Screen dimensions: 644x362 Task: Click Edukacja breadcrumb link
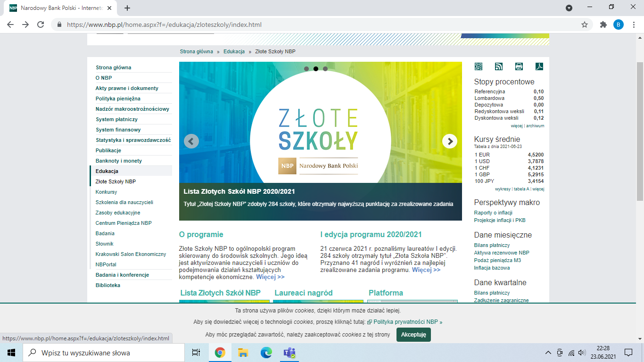point(234,51)
